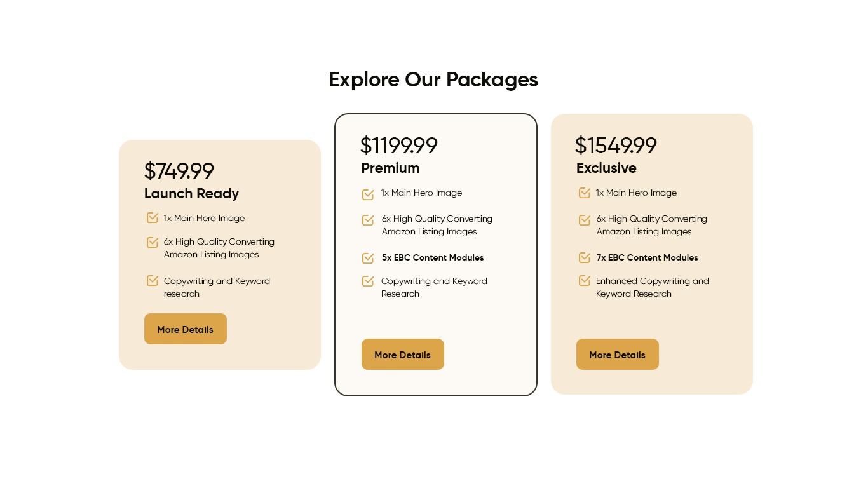Open More Details for Launch Ready package
The image size is (868, 488).
point(186,329)
